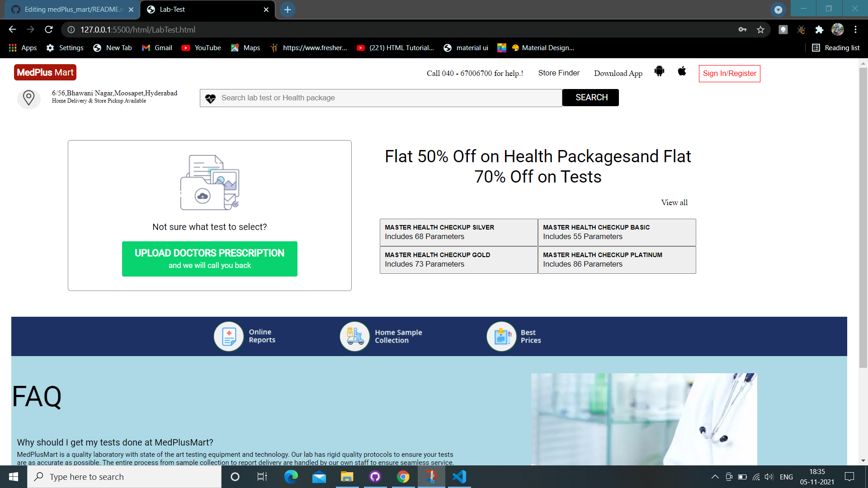
Task: Click the Online Reports icon
Action: pos(228,336)
